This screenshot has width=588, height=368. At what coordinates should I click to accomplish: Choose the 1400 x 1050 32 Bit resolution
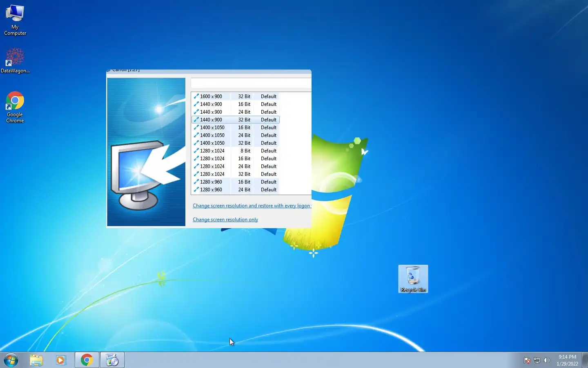tap(236, 143)
